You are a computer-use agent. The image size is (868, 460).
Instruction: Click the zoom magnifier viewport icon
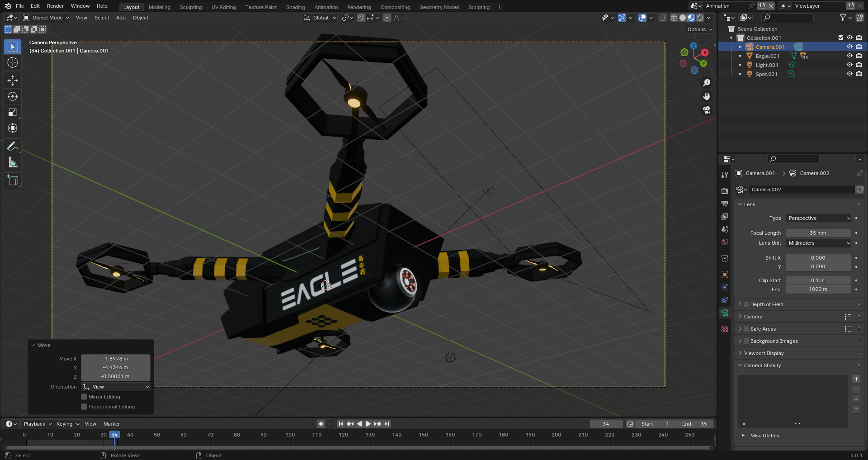point(707,83)
